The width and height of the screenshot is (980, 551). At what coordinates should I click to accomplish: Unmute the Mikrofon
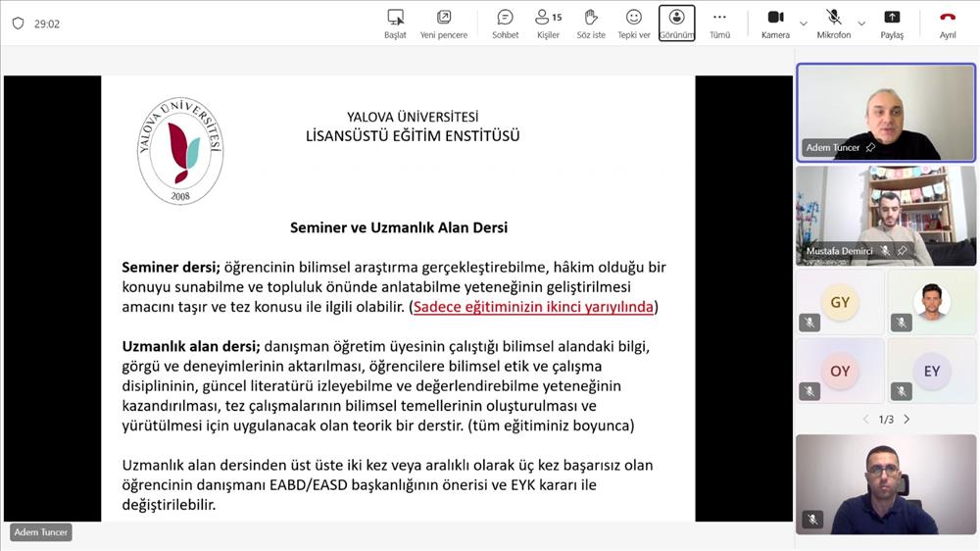[x=833, y=23]
